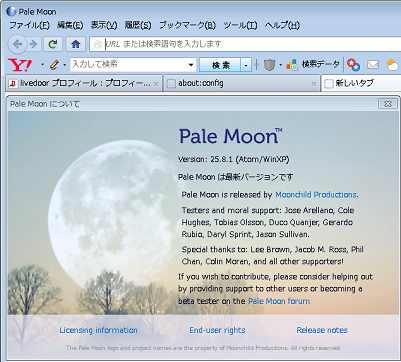Switch to the about:config tab
The width and height of the screenshot is (401, 362).
click(242, 83)
